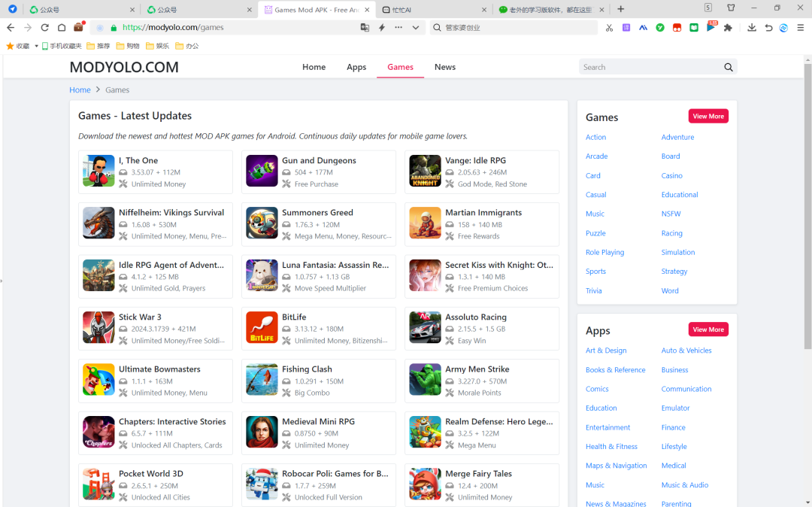
Task: Click the scissors screenshot tool icon
Action: [609, 27]
